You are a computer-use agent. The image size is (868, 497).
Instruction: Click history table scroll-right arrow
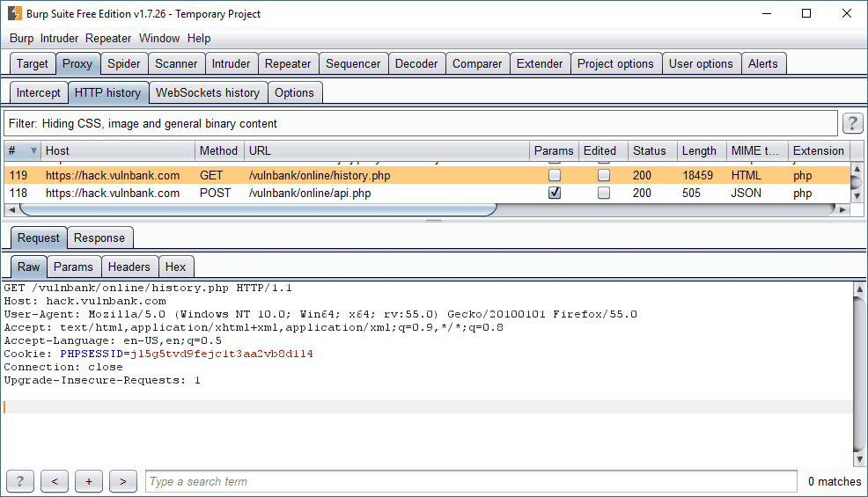(x=842, y=209)
